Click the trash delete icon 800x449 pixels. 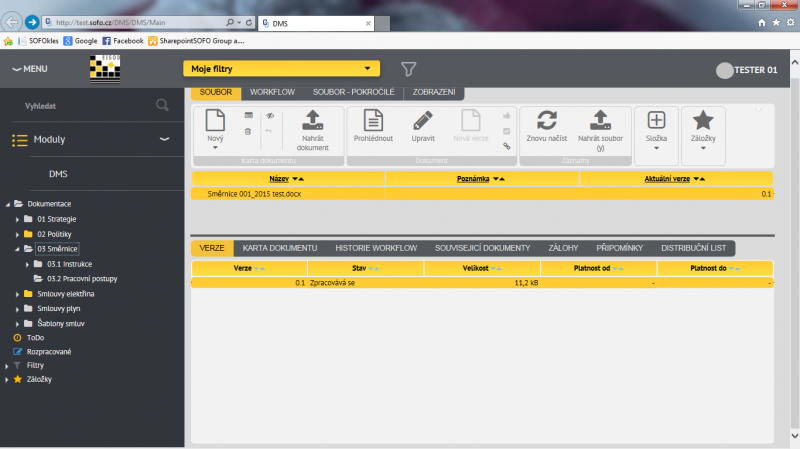coord(249,132)
